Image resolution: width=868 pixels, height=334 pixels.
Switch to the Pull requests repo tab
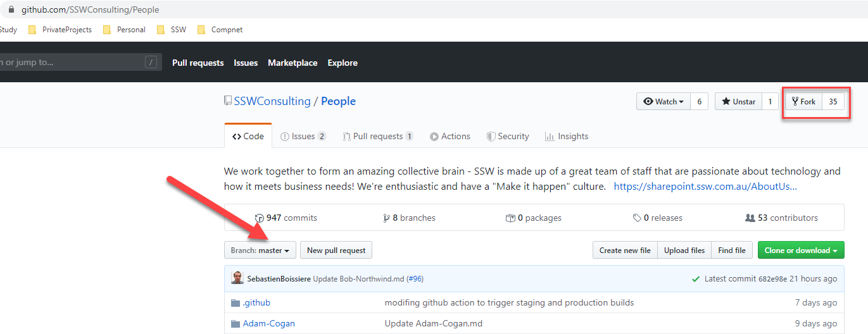point(378,136)
